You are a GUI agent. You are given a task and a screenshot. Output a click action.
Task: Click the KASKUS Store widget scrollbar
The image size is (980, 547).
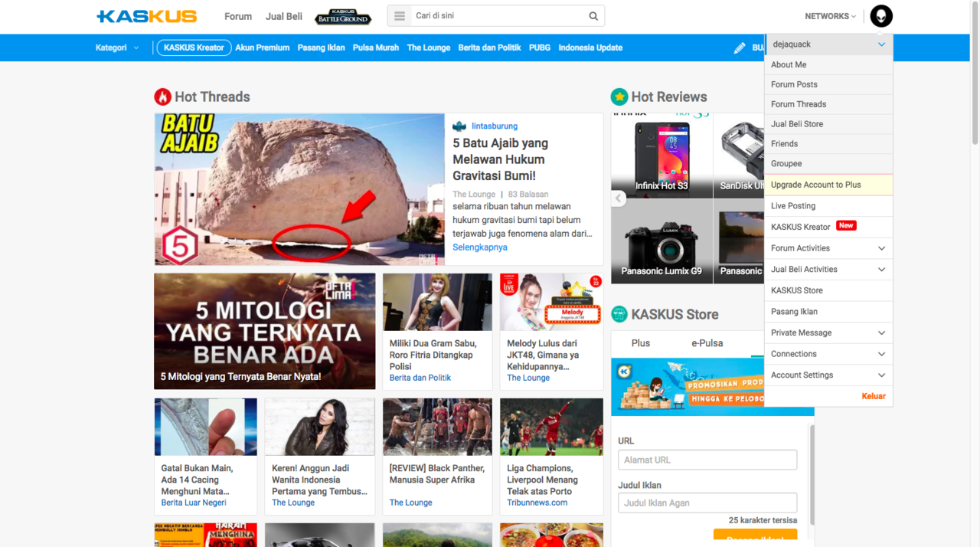(812, 475)
